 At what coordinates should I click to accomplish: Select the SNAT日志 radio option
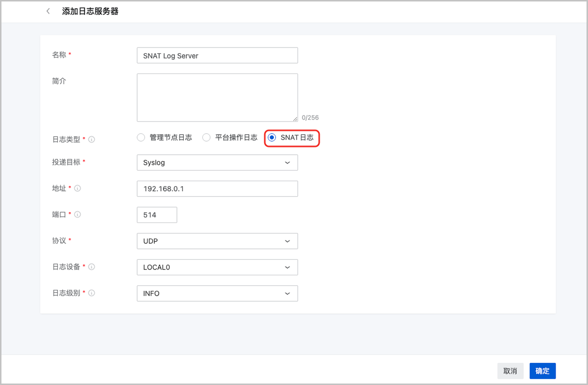(x=272, y=138)
